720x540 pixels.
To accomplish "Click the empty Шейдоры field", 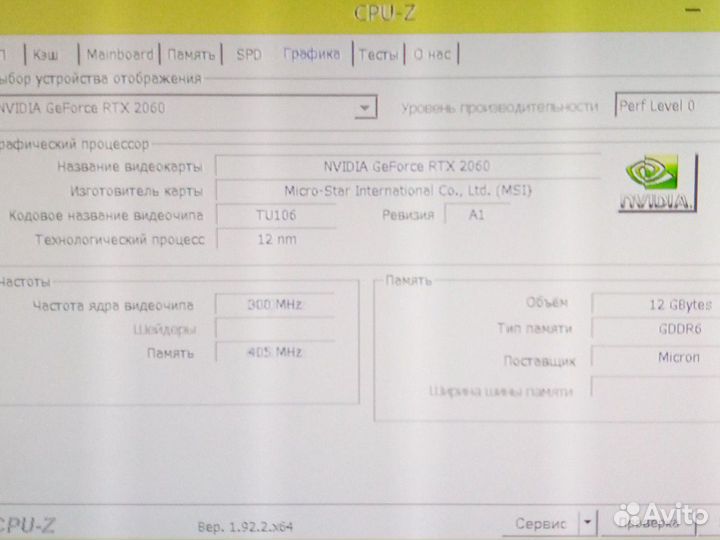I will pos(275,329).
